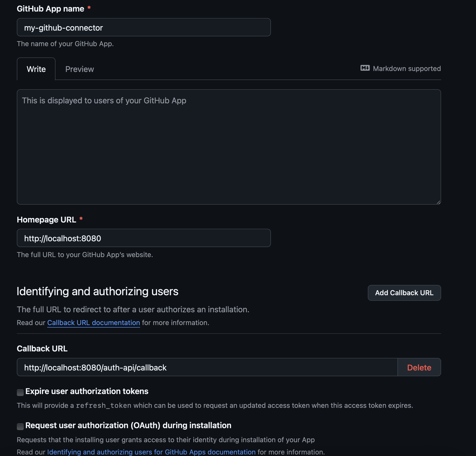Image resolution: width=476 pixels, height=456 pixels.
Task: Switch to the Preview tab
Action: [x=80, y=69]
